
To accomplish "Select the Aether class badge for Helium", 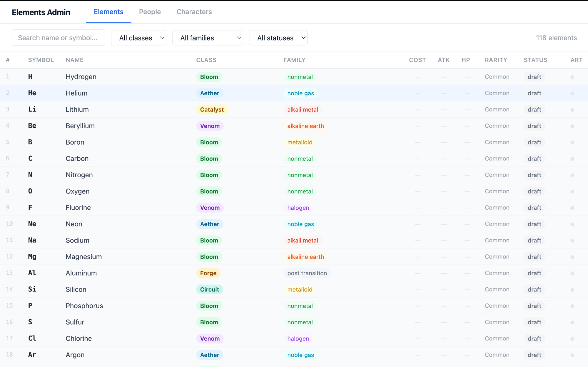I will pyautogui.click(x=210, y=93).
